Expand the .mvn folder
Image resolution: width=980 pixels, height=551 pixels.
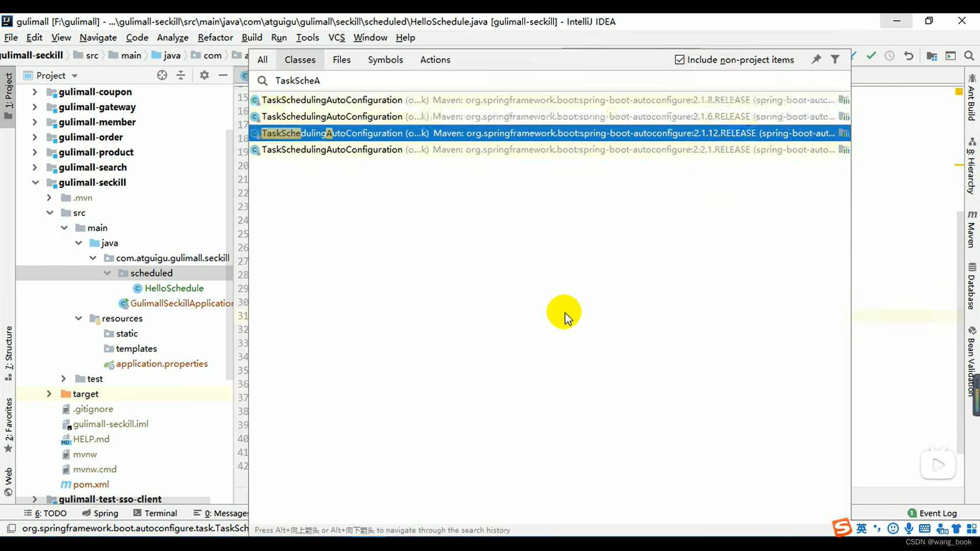tap(49, 197)
